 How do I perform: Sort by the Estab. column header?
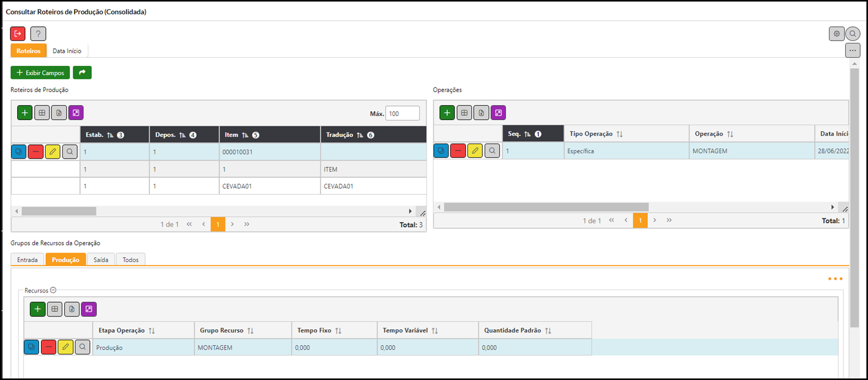tap(114, 135)
